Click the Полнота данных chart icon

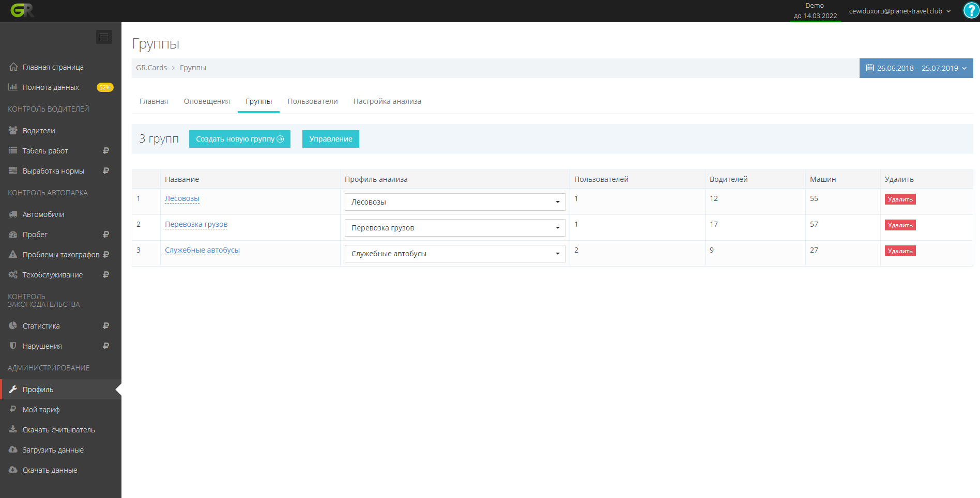pyautogui.click(x=13, y=87)
